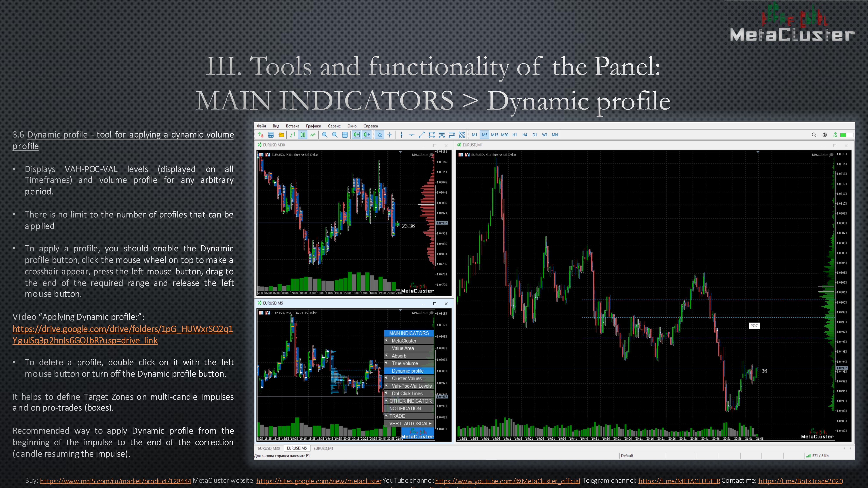Open the objects list icon with diamonds

click(x=462, y=135)
